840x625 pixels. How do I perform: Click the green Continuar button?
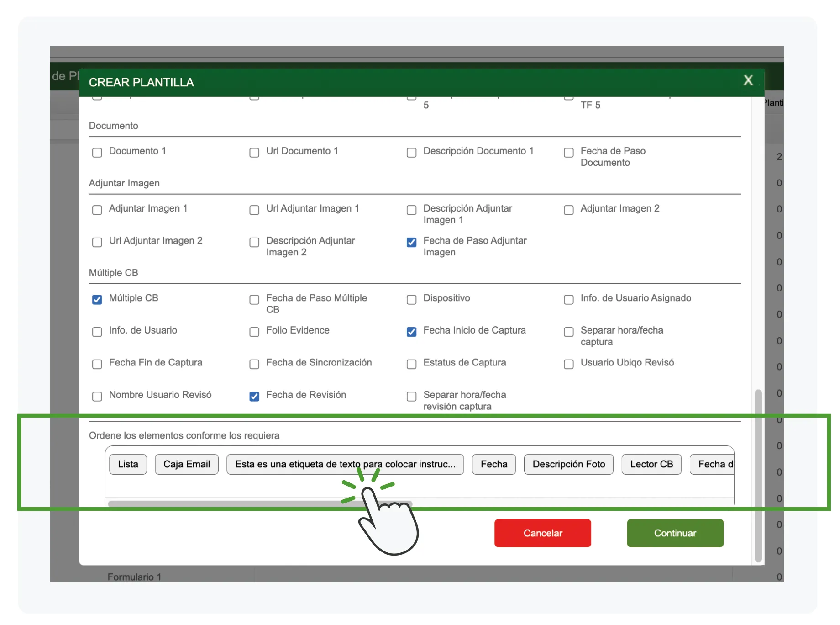[x=675, y=533]
